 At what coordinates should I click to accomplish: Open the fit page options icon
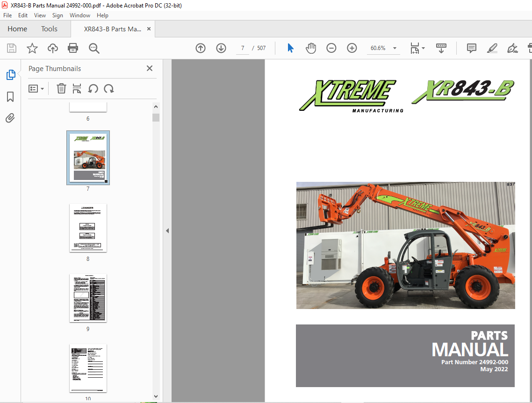tap(417, 48)
